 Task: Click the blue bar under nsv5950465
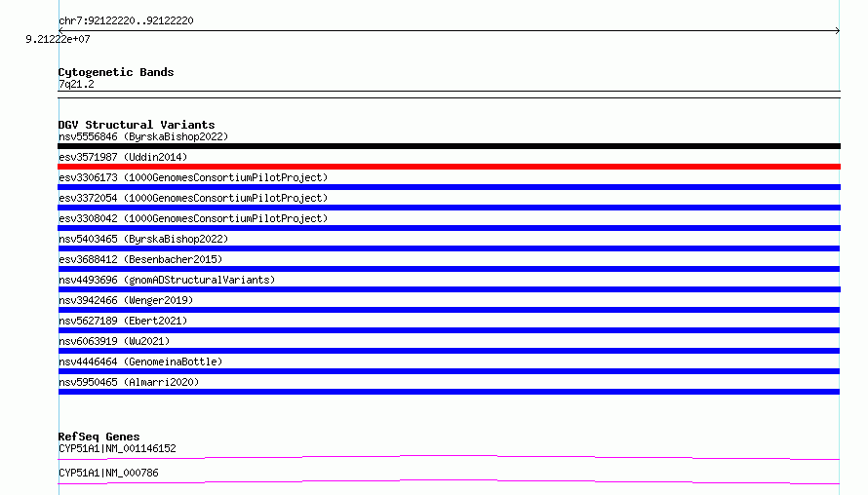pos(449,392)
